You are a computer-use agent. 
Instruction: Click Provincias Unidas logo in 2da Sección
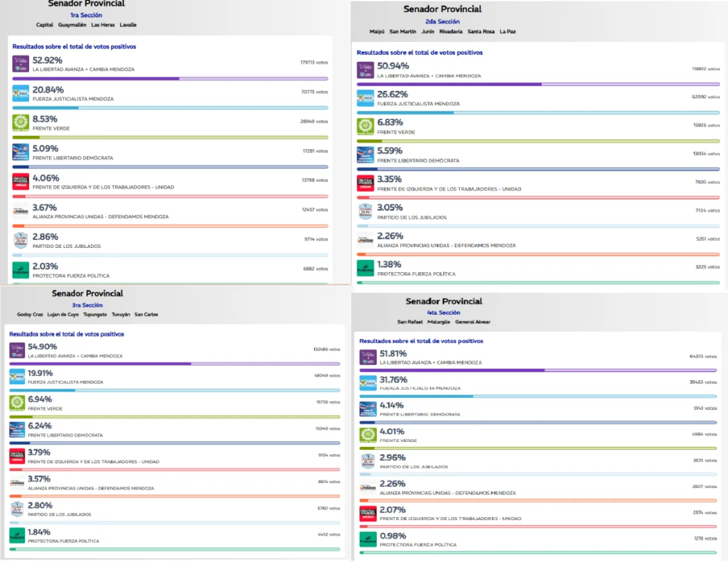pyautogui.click(x=365, y=240)
